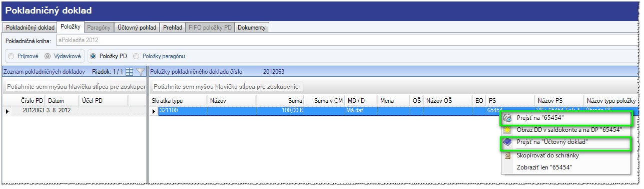This screenshot has height=189, width=644.
Task: Click the icon beside Prejsť na "65454"
Action: pos(507,119)
